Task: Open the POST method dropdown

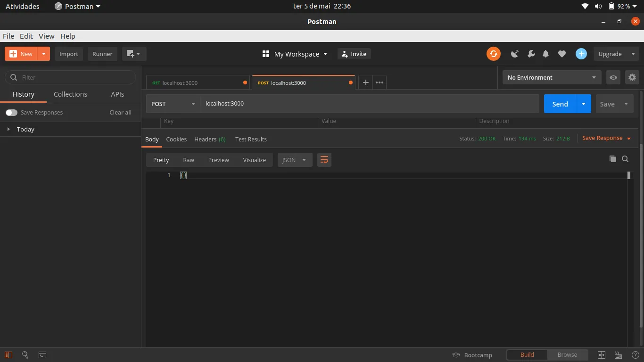Action: click(x=173, y=104)
